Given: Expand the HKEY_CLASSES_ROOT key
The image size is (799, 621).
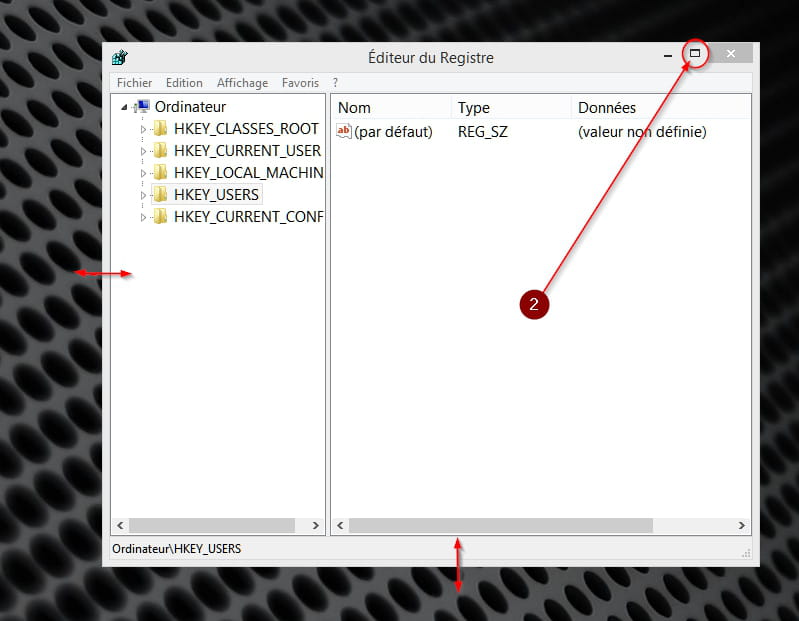Looking at the screenshot, I should (143, 129).
